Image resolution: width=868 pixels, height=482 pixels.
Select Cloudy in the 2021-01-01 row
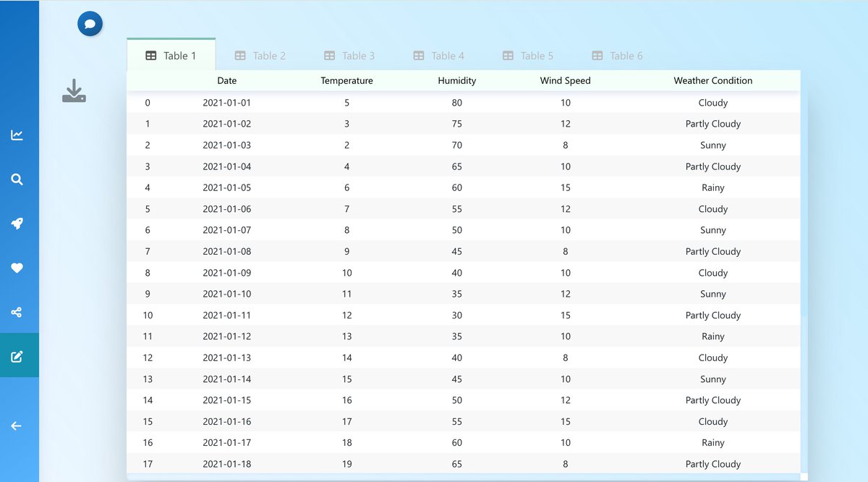tap(713, 103)
